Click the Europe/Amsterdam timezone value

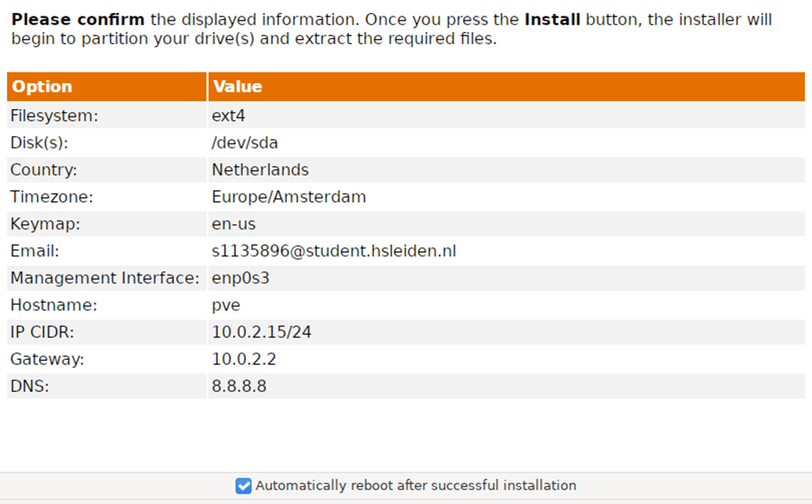coord(289,197)
